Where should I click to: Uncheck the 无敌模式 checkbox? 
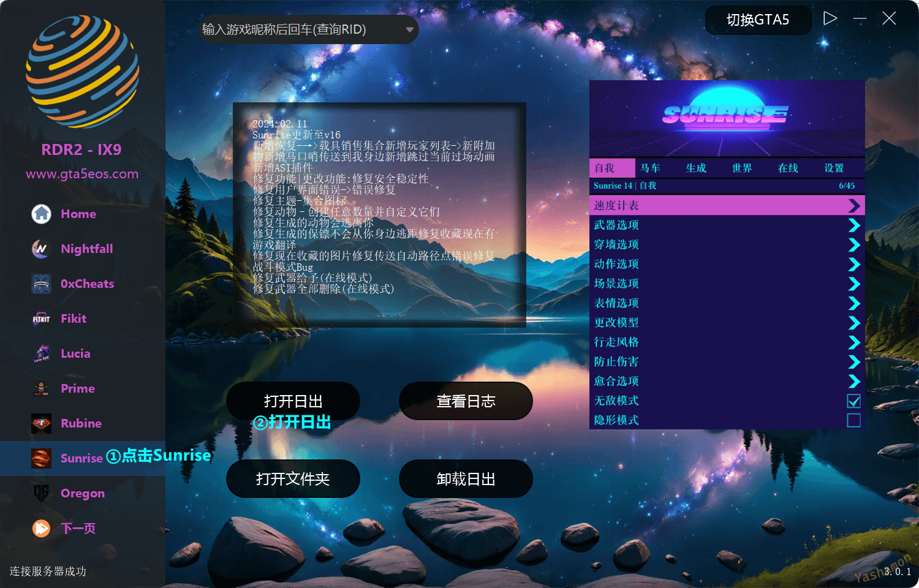[854, 401]
